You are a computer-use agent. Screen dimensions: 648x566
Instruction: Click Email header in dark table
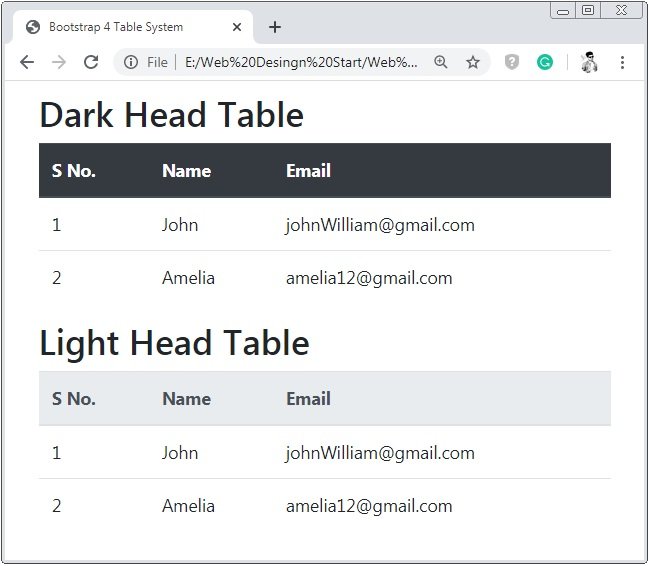pos(308,171)
